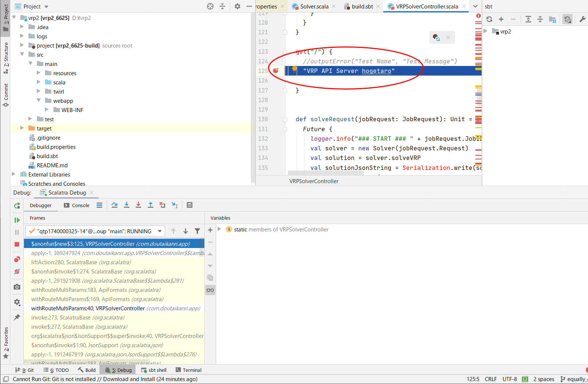Image resolution: width=588 pixels, height=384 pixels.
Task: Restore debugger layout icon beside Console
Action: click(99, 205)
